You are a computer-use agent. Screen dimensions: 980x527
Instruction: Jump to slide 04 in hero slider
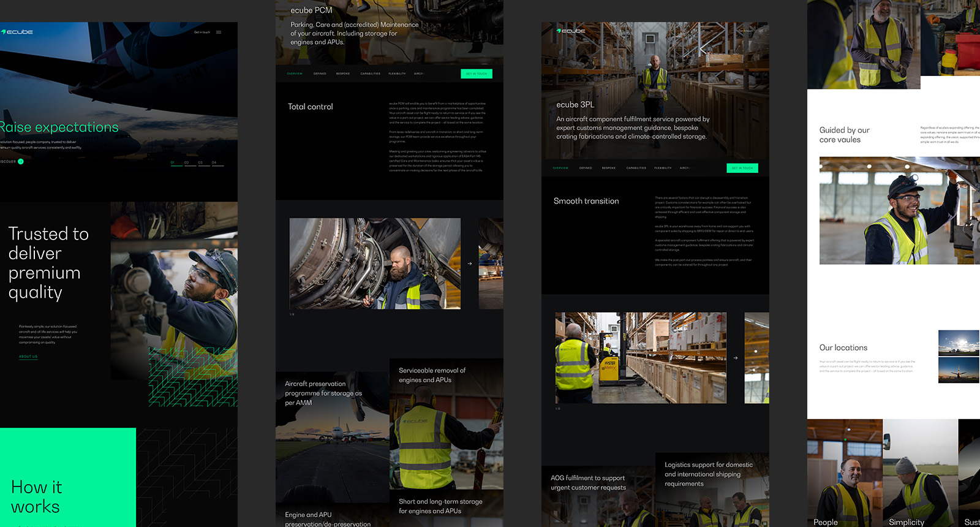[214, 164]
